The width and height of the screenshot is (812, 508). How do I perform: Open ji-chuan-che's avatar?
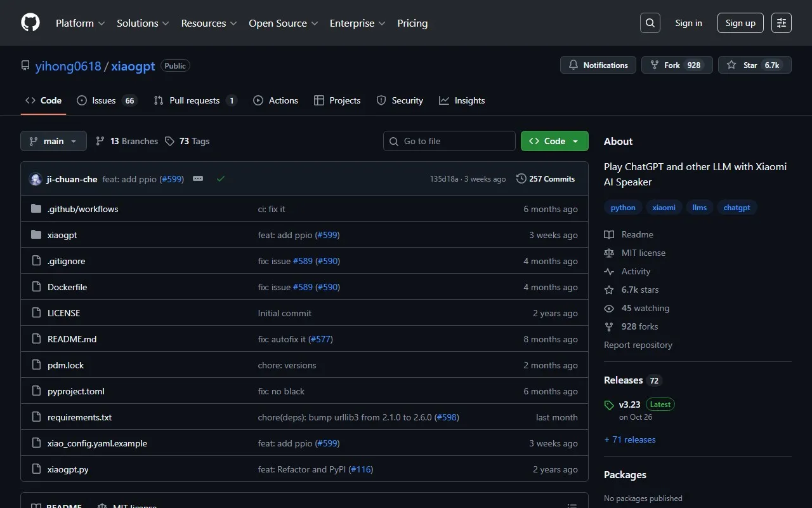(36, 179)
